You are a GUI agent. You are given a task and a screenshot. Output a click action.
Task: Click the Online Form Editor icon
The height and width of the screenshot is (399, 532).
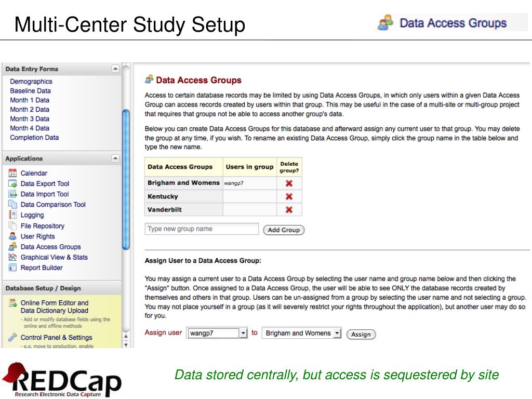(x=13, y=303)
